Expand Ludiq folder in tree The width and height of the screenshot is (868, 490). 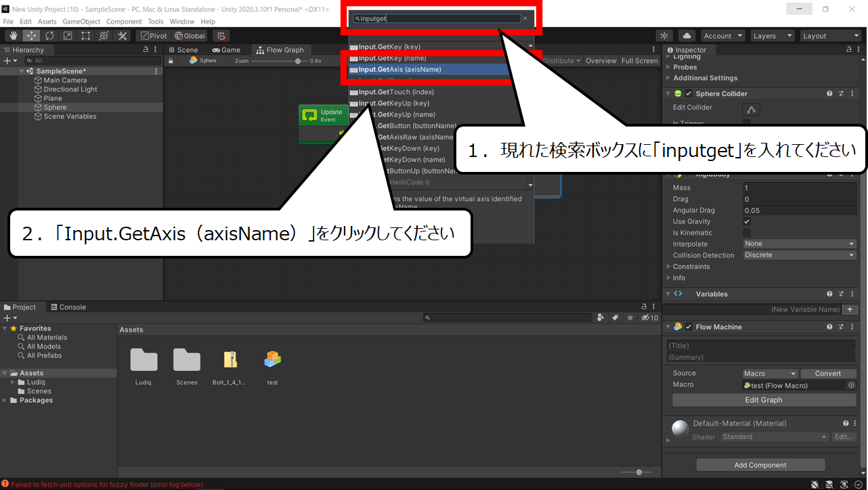click(x=13, y=382)
